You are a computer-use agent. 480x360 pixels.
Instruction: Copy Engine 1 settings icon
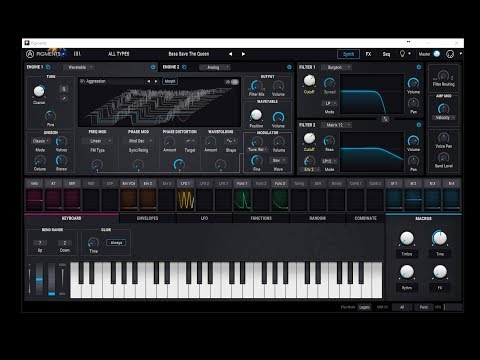click(x=48, y=67)
